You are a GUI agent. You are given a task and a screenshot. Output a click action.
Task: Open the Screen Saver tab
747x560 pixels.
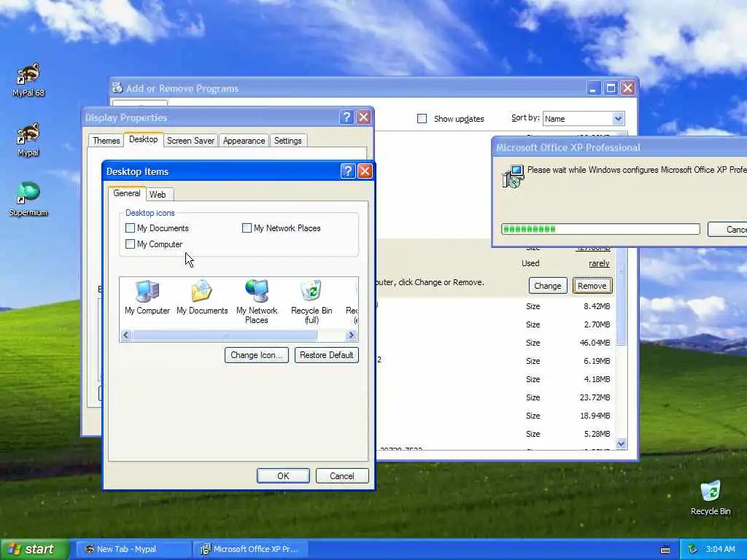(190, 141)
